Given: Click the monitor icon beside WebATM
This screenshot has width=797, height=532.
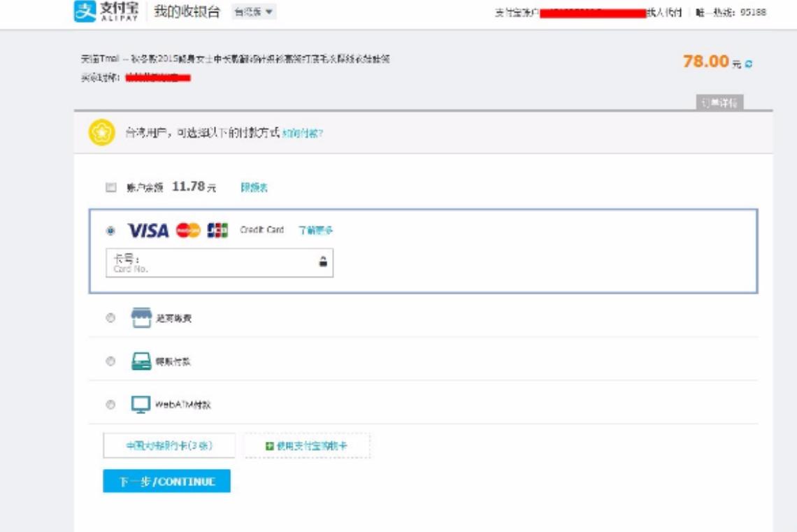Looking at the screenshot, I should [141, 405].
